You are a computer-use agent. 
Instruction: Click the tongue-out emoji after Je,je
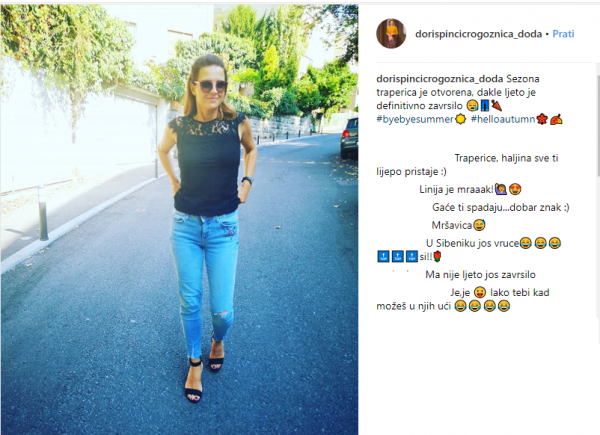tap(479, 293)
